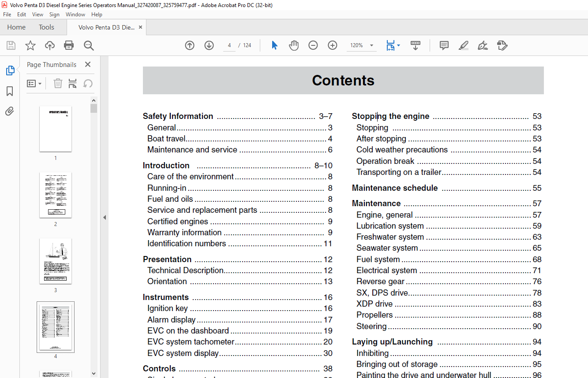Rotate pages with the rotate icon
588x378 pixels.
pyautogui.click(x=88, y=83)
